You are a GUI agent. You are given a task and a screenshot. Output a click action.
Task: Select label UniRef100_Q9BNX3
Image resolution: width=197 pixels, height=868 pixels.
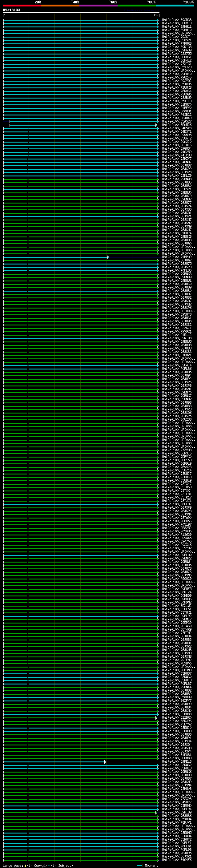176,274
